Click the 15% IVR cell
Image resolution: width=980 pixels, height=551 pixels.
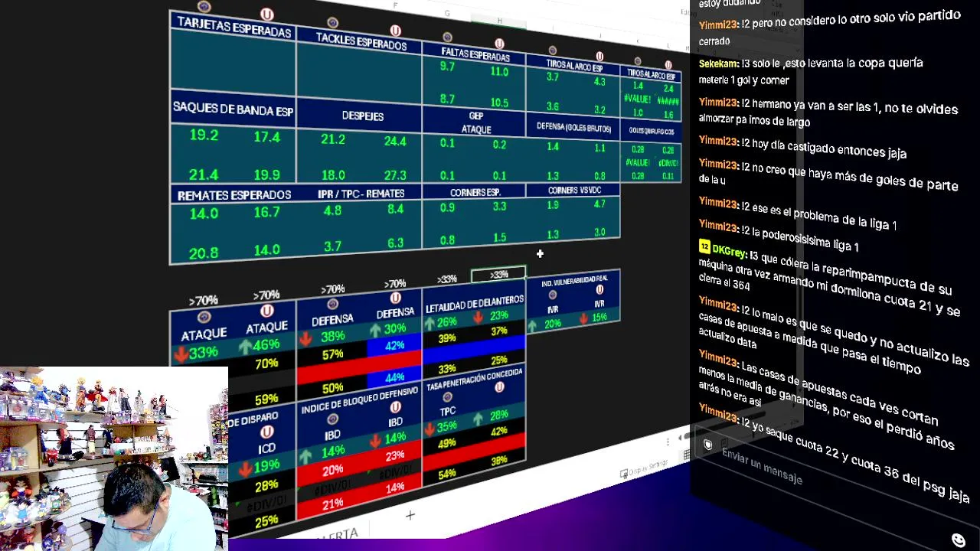pyautogui.click(x=599, y=317)
